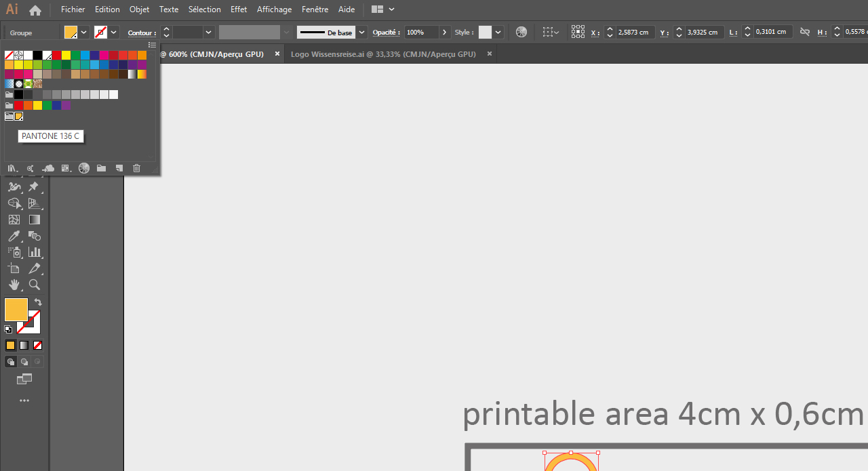Open the Swatch Libraries menu icon
Viewport: 868px width, 471px height.
pos(12,168)
